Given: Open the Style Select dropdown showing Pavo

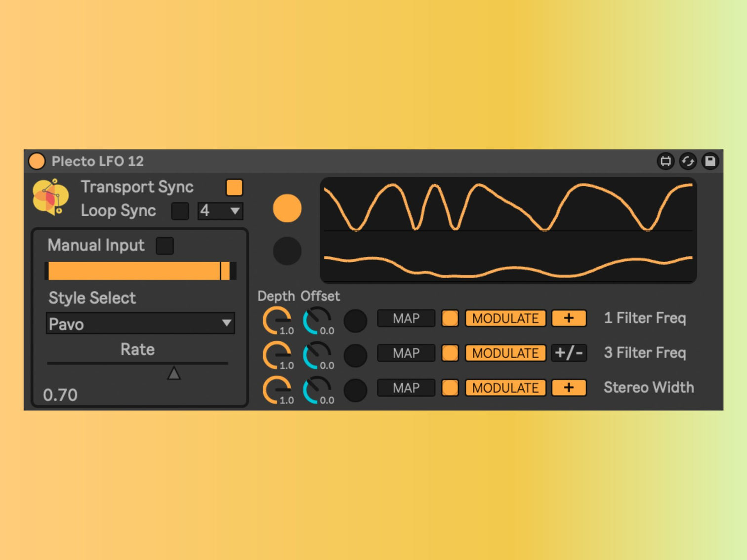Looking at the screenshot, I should [x=140, y=324].
